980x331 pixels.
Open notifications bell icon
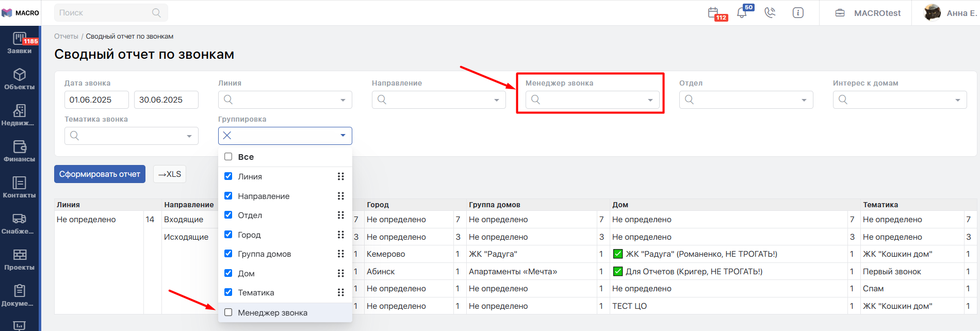click(742, 13)
